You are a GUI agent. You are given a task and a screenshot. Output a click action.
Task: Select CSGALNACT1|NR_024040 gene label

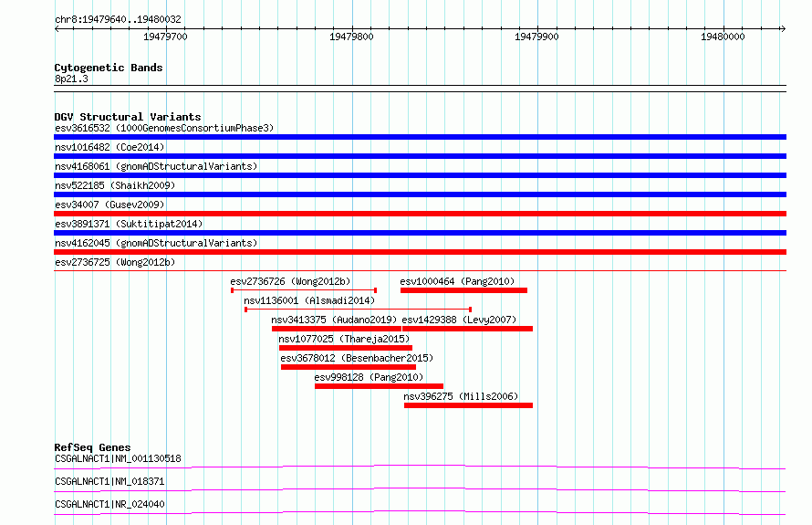click(x=109, y=504)
